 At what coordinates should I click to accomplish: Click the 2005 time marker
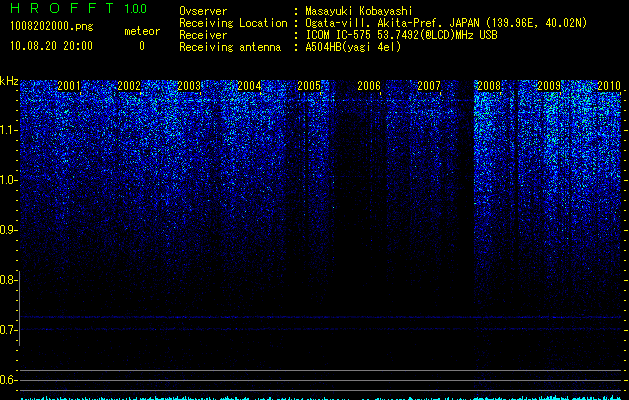pos(309,86)
